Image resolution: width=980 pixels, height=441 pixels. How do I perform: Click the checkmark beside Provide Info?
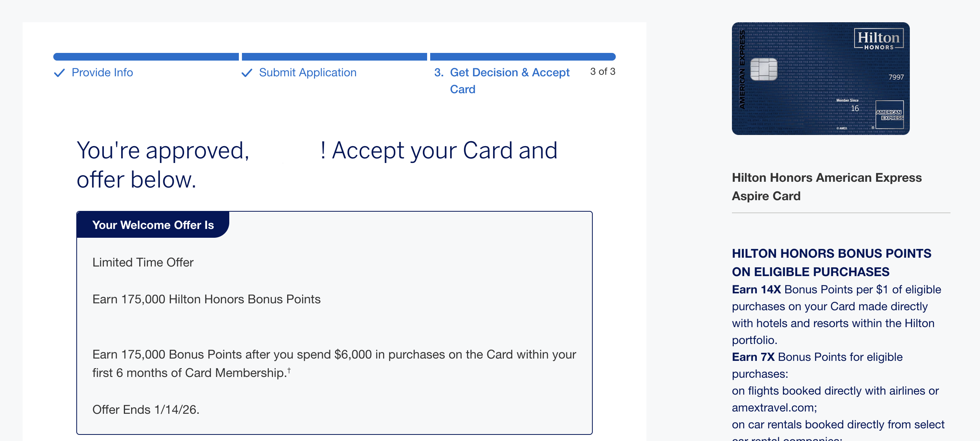pos(59,73)
